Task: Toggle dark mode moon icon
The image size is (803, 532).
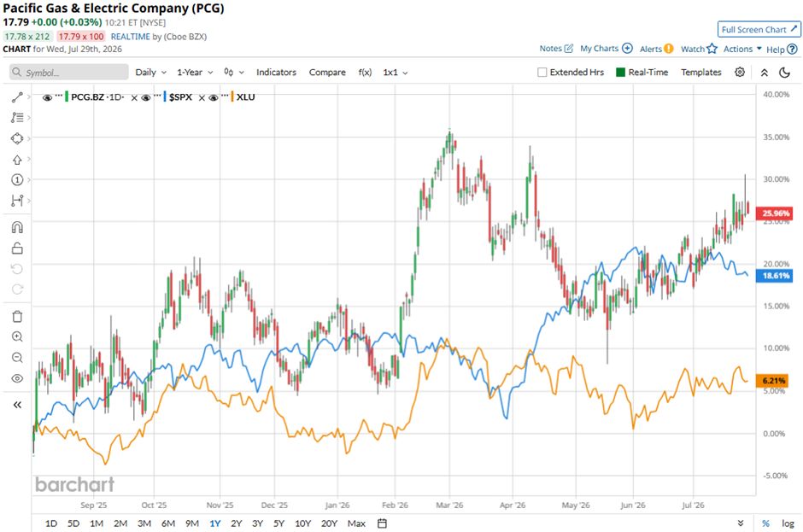Action: pyautogui.click(x=784, y=73)
